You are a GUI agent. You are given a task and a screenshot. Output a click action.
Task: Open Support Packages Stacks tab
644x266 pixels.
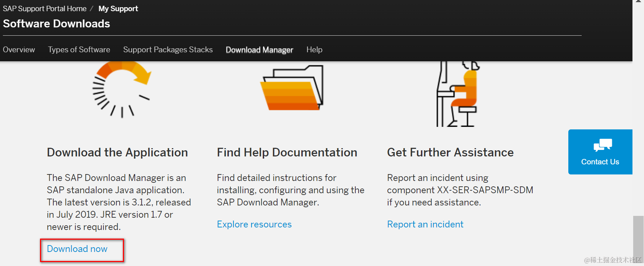168,50
